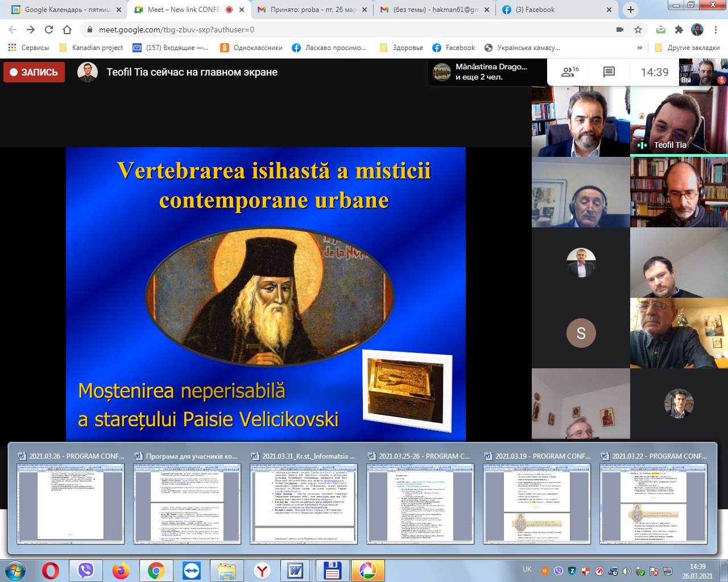Show hidden bookmarks with the chevron
This screenshot has width=728, height=582.
pos(640,48)
